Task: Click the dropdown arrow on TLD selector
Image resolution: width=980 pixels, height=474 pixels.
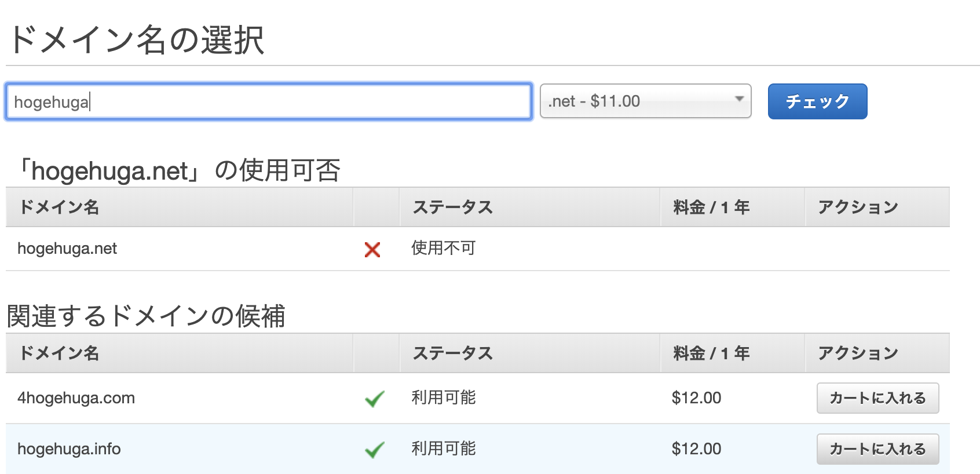Action: click(x=739, y=99)
